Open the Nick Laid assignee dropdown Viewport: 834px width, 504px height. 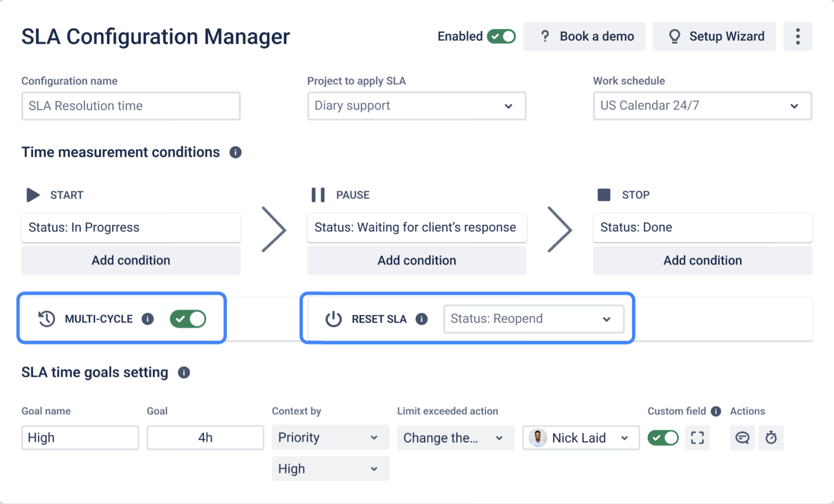pos(581,438)
